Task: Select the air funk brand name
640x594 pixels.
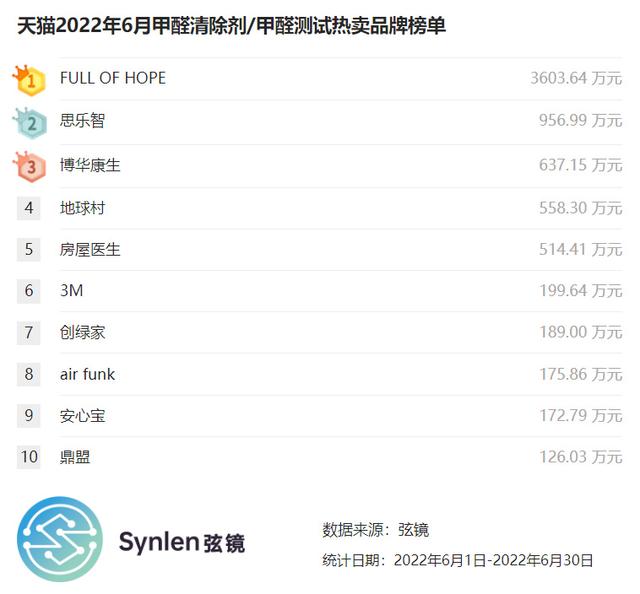Action: 87,374
